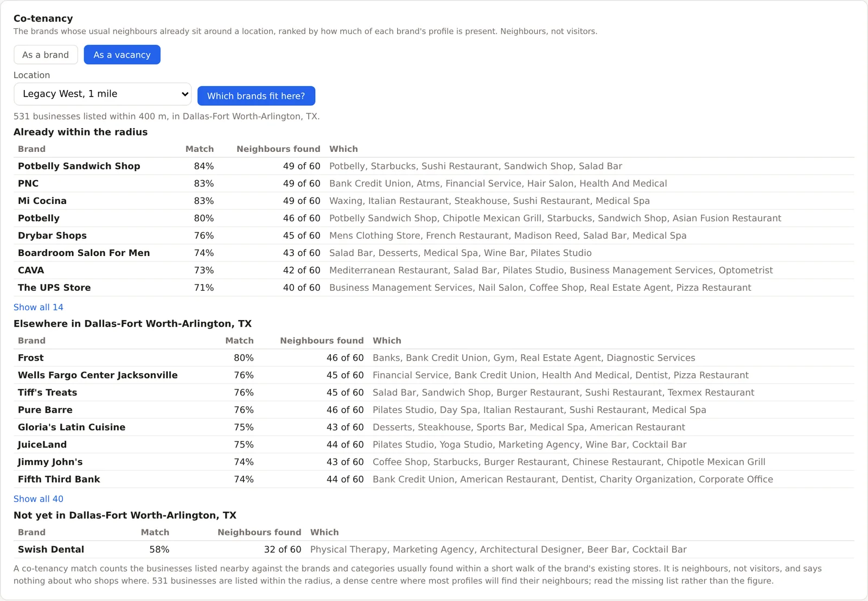Click the Co-tenancy heading
Viewport: 868px width, 601px height.
coord(43,18)
